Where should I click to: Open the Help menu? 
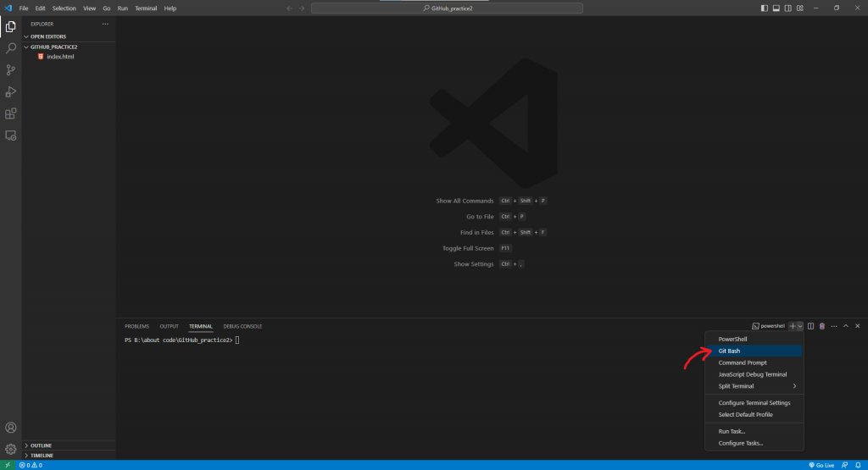170,8
